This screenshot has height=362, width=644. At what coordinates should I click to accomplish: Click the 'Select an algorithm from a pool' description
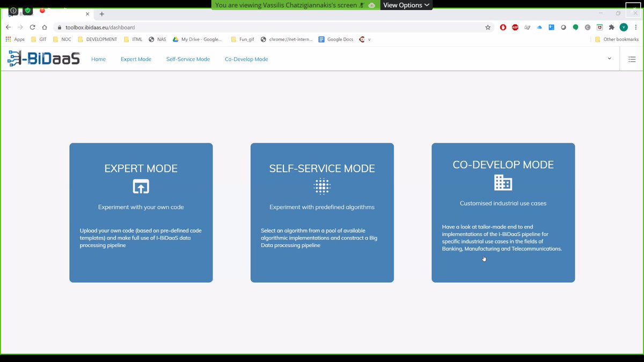319,238
